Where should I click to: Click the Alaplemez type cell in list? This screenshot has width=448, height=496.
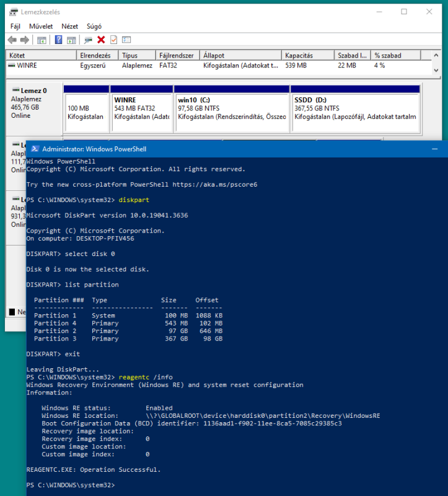point(137,66)
